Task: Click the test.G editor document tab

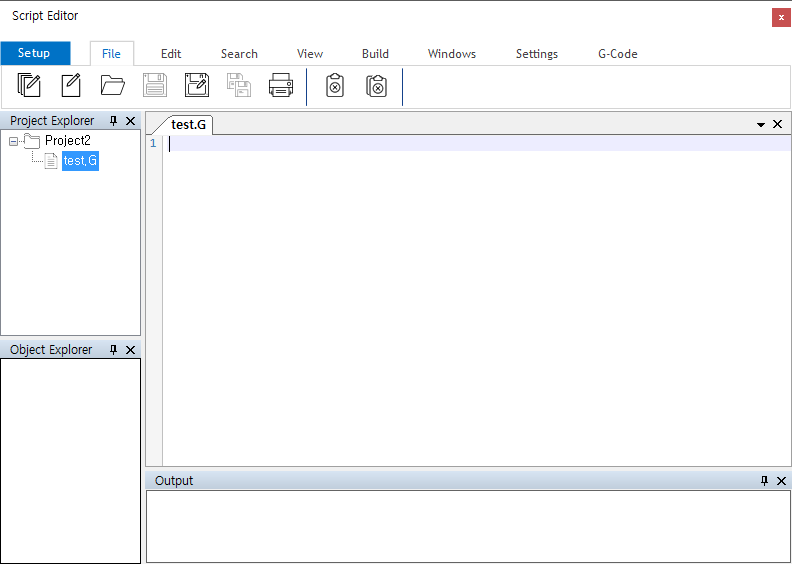Action: coord(188,125)
